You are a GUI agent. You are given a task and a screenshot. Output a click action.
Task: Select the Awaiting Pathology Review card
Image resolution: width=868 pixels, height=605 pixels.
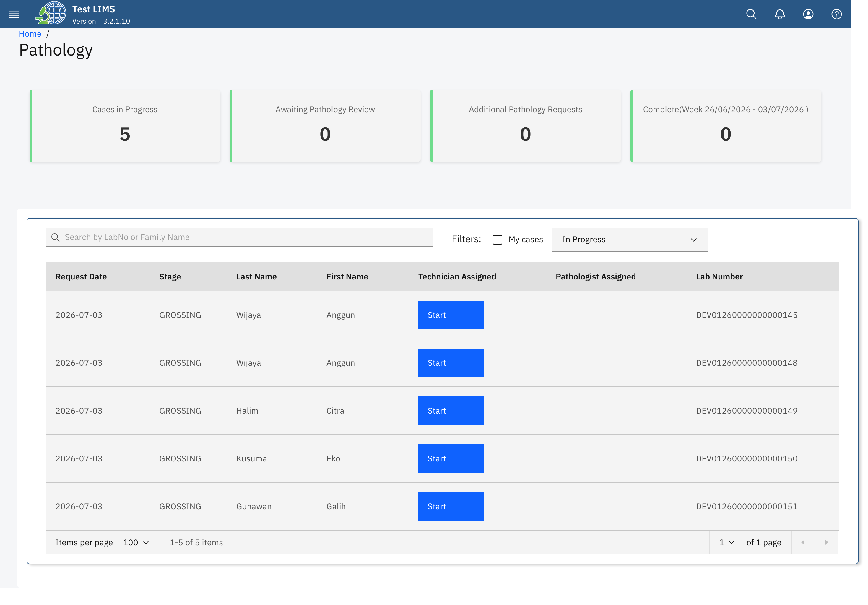[x=325, y=126]
